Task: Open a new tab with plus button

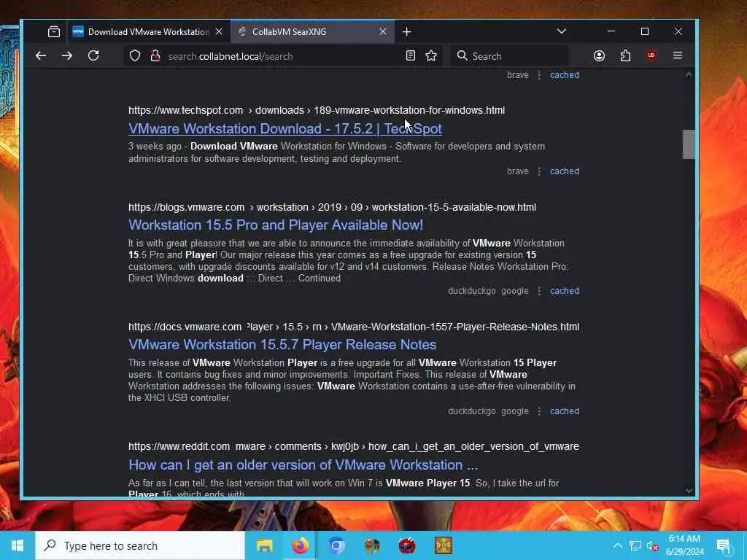Action: tap(406, 32)
